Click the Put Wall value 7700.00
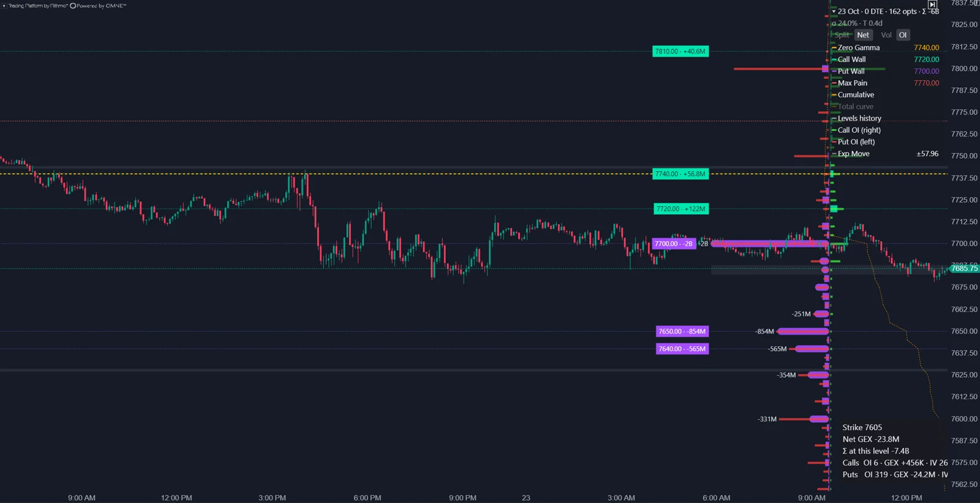980x503 pixels. 926,71
